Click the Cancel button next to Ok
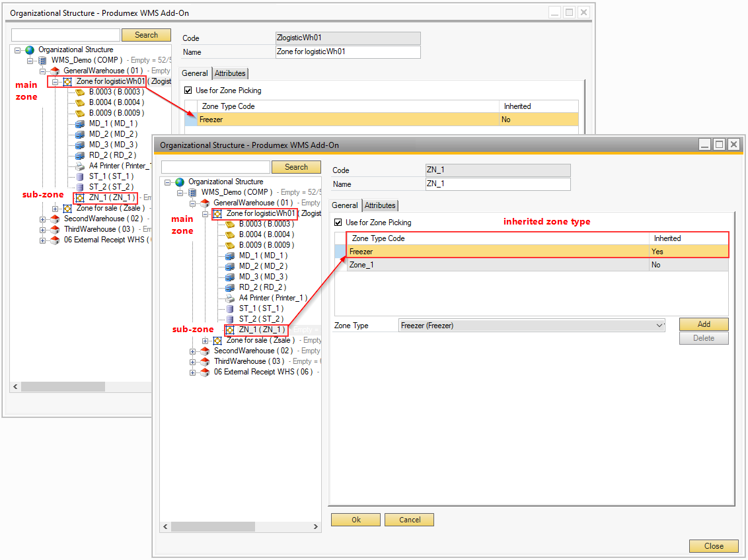 [410, 520]
